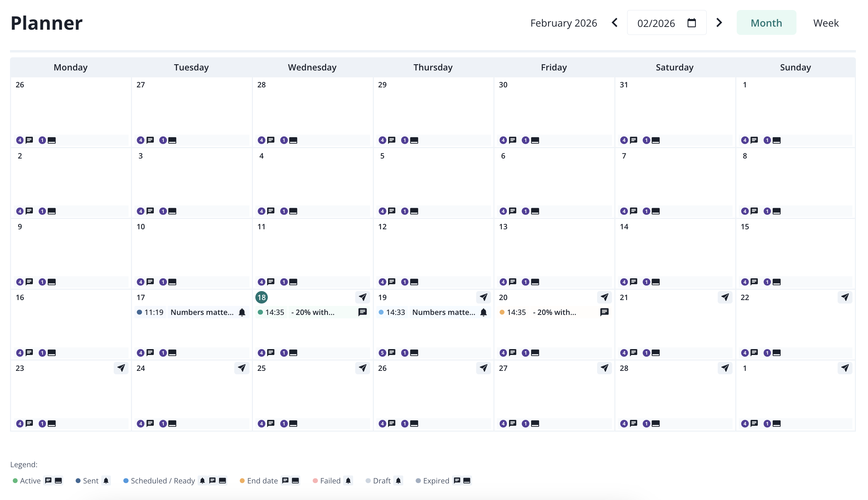Viewport: 868px width, 500px height.
Task: Open the 14:33 Numbers matter event on Thursday
Action: [x=443, y=312]
